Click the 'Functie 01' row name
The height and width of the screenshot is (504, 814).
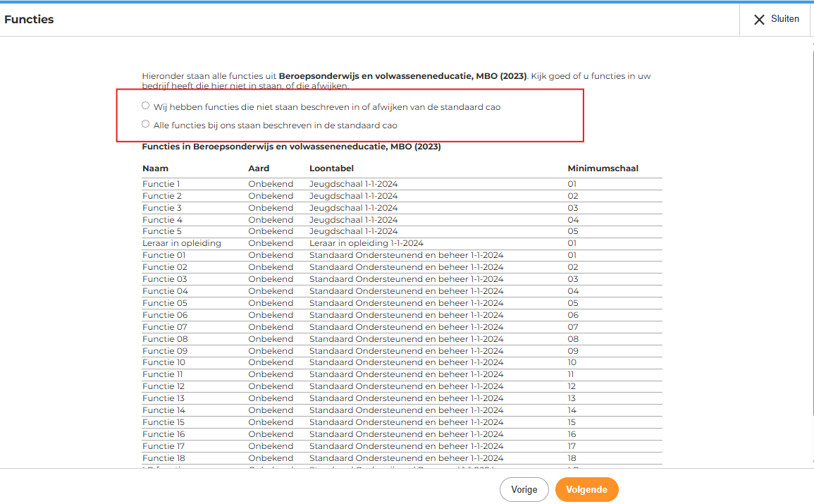(164, 255)
